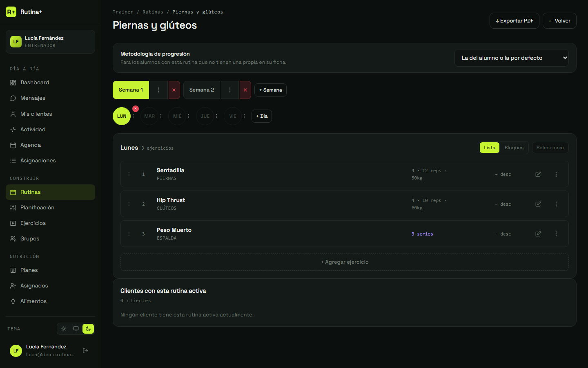The image size is (588, 368).
Task: Open LUN day options dots
Action: (x=133, y=116)
